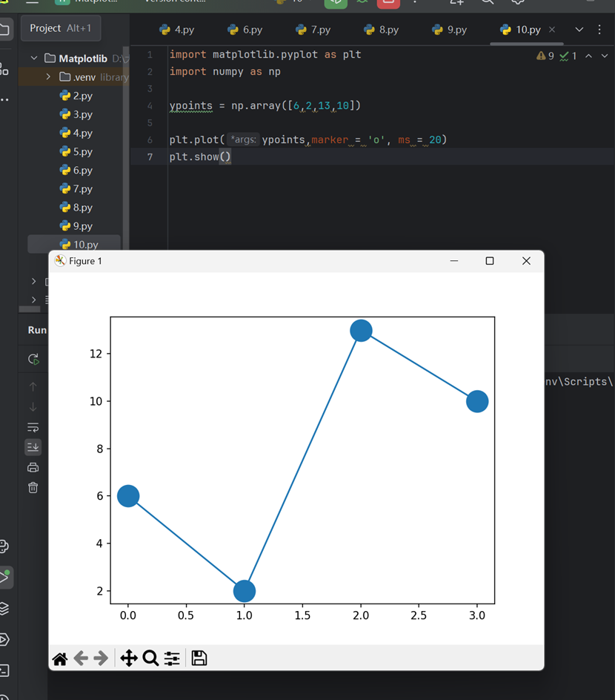Click the Run panel title label
The height and width of the screenshot is (700, 615).
click(37, 330)
